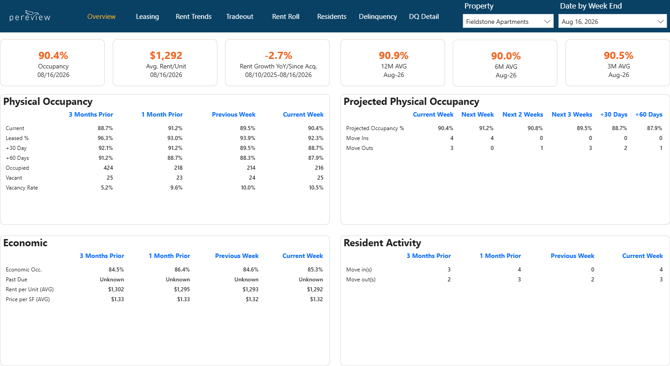Click the Vacant row label
The width and height of the screenshot is (670, 366).
point(14,178)
